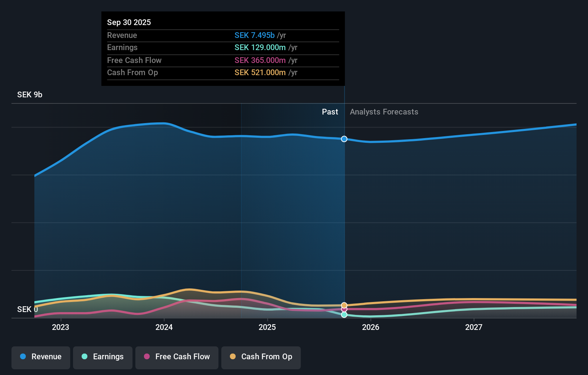Click the 2026 label on the time axis
The height and width of the screenshot is (375, 588).
371,327
